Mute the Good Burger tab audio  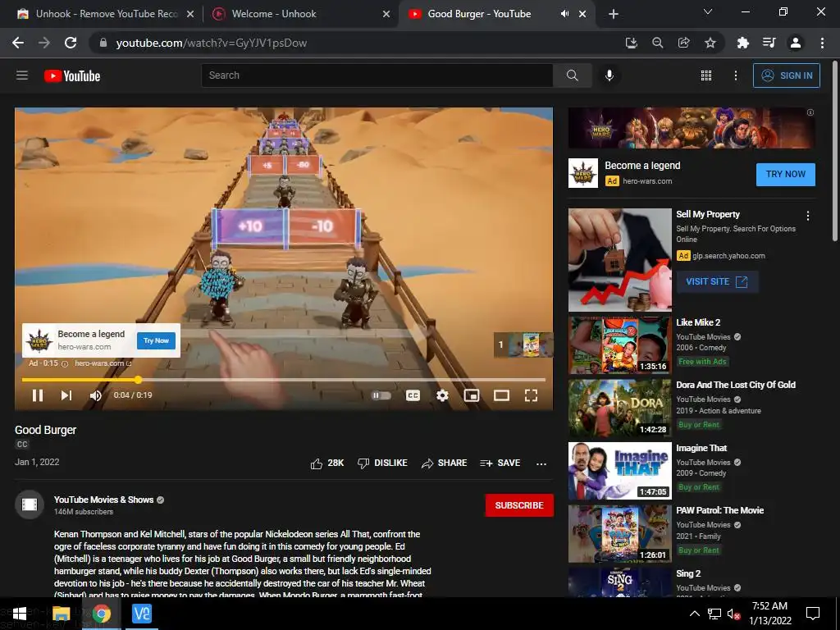coord(564,14)
